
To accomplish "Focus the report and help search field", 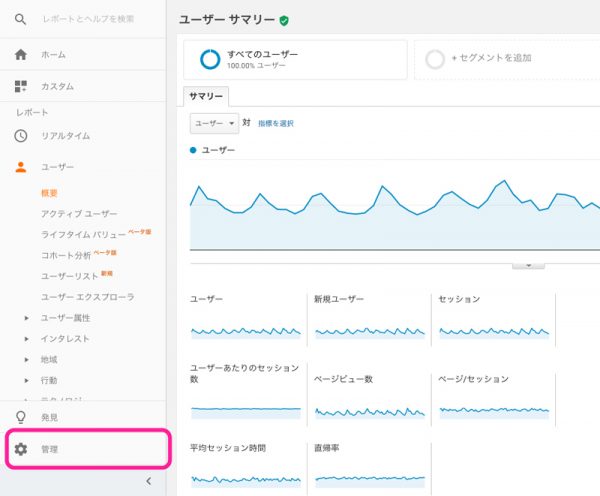I will [88, 19].
